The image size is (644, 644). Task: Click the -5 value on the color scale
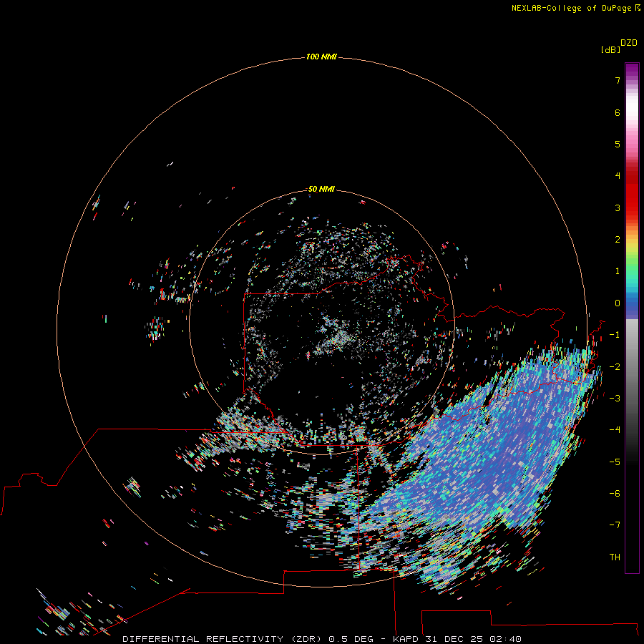coord(615,462)
